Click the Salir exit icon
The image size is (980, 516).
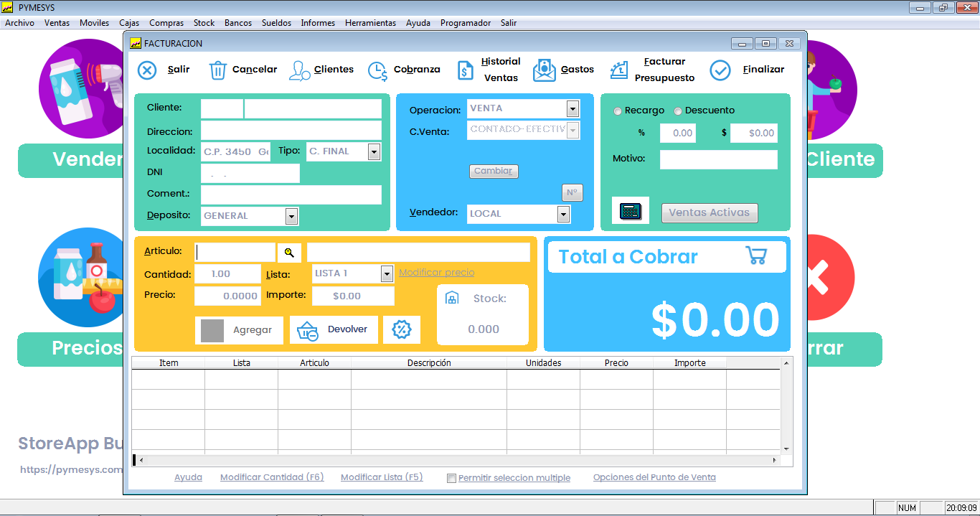pyautogui.click(x=147, y=70)
